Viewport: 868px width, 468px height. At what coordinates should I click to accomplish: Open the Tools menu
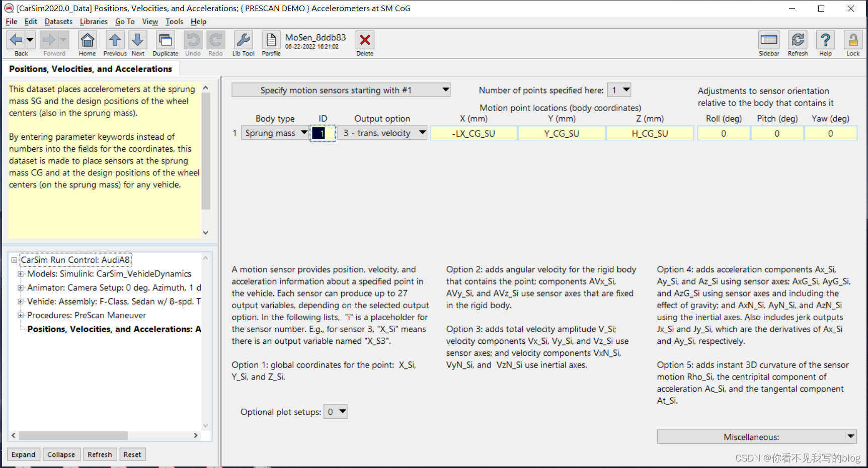pyautogui.click(x=174, y=22)
